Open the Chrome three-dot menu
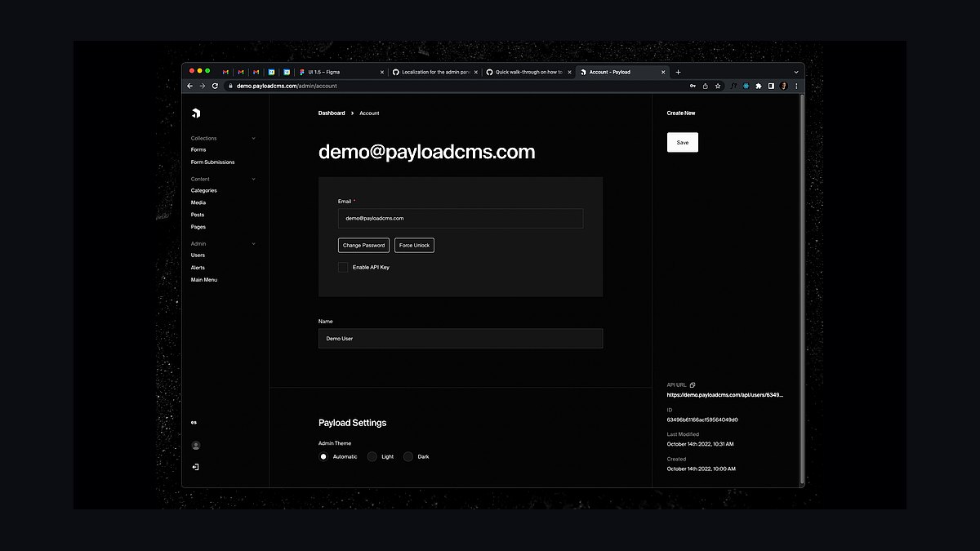The width and height of the screenshot is (980, 551). pos(796,86)
